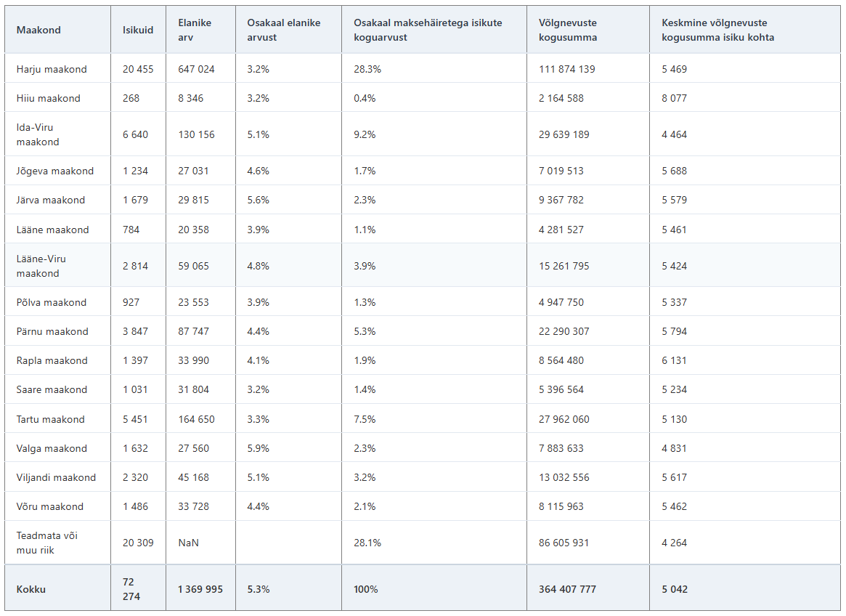This screenshot has height=616, width=846.
Task: Click the Lääne-Viru maakond cell
Action: [x=41, y=266]
